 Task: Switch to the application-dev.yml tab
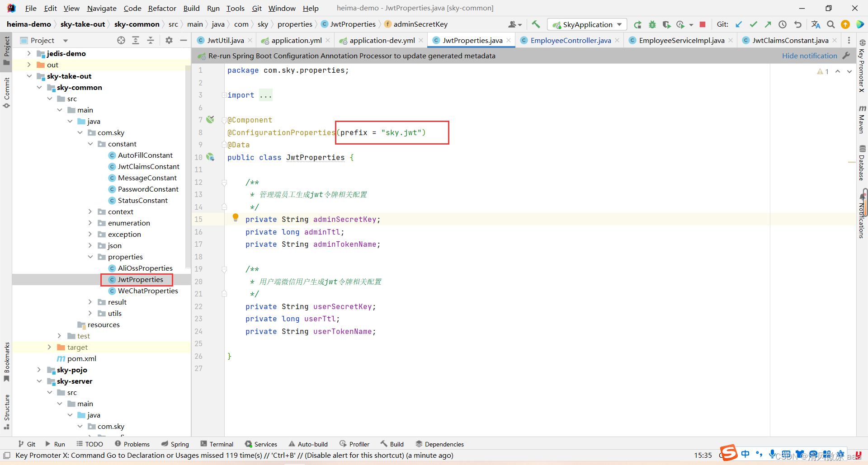pyautogui.click(x=382, y=40)
